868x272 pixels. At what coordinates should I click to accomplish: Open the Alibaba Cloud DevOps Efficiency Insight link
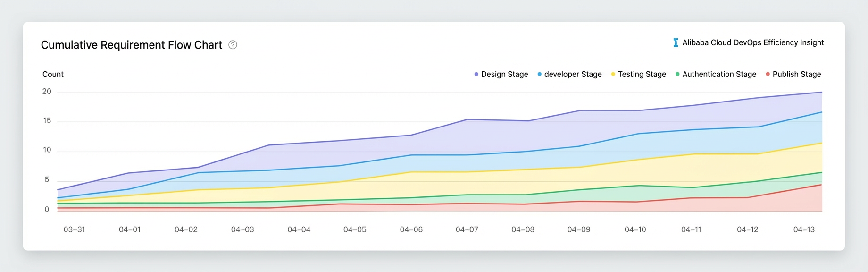[x=753, y=42]
